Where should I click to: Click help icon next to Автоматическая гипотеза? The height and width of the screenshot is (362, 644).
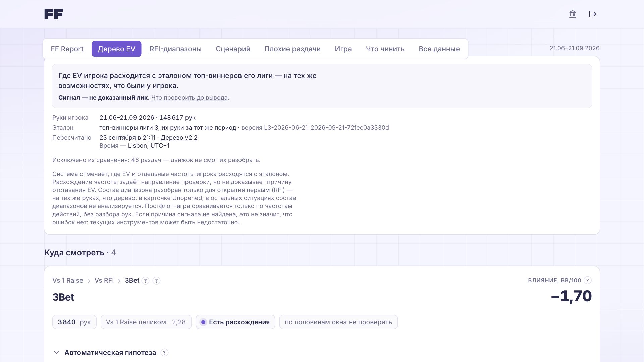164,353
